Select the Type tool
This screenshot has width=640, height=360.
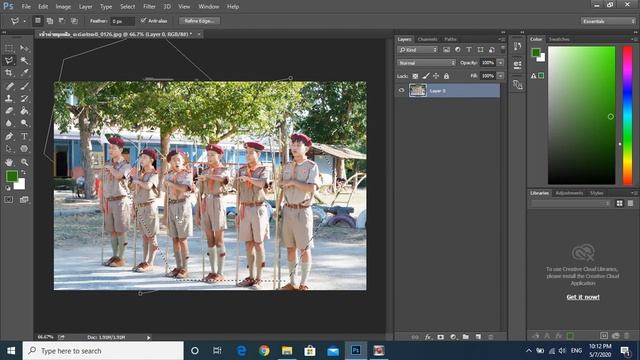point(24,136)
